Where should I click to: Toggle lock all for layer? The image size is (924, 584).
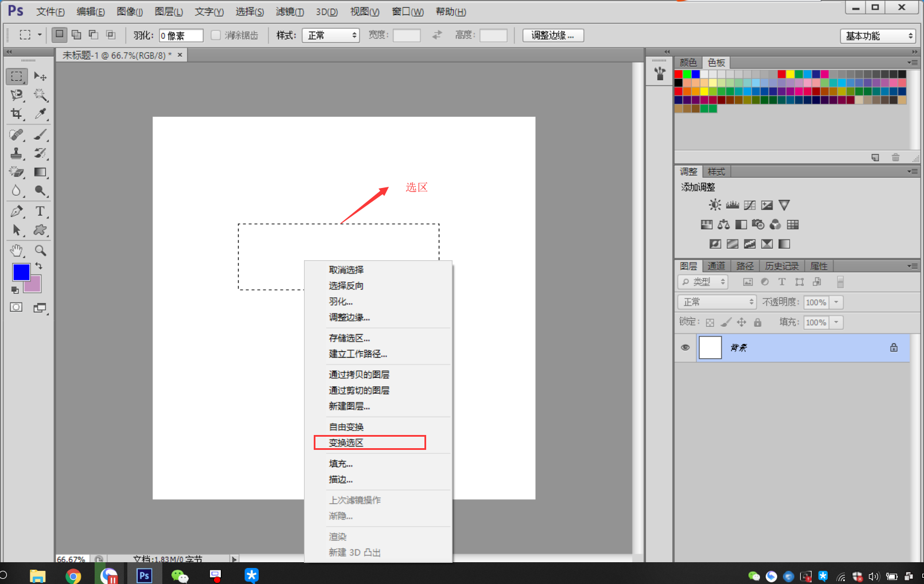pos(758,323)
